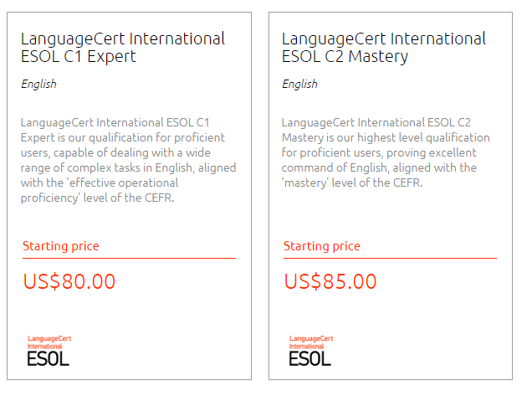Click the orange divider line above US$80.00

(129, 259)
